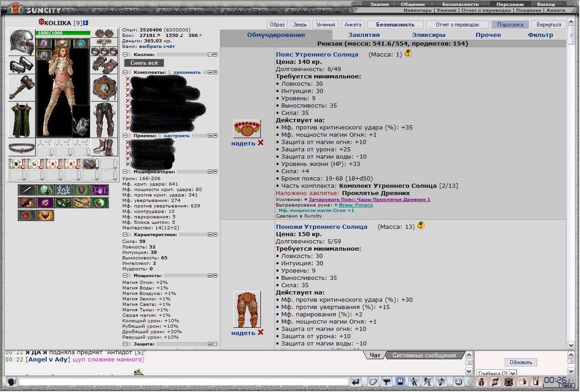The image size is (580, 392).
Task: Collapse the Характеристики section
Action: click(125, 234)
